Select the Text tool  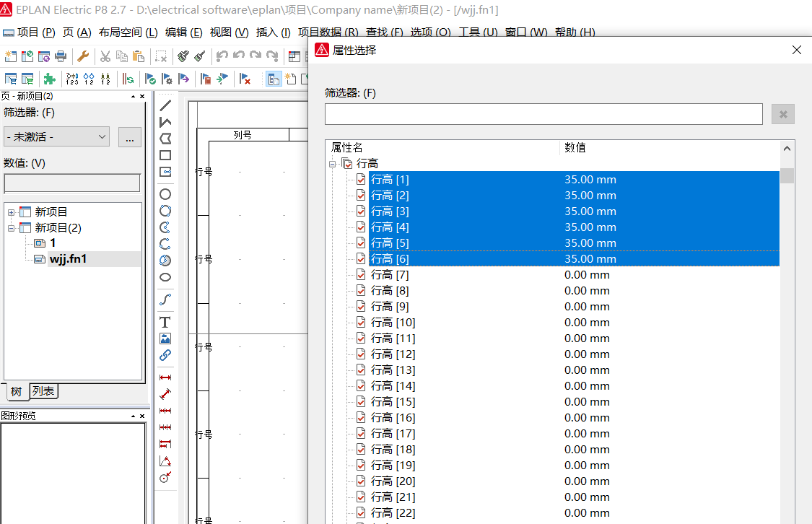pyautogui.click(x=165, y=322)
